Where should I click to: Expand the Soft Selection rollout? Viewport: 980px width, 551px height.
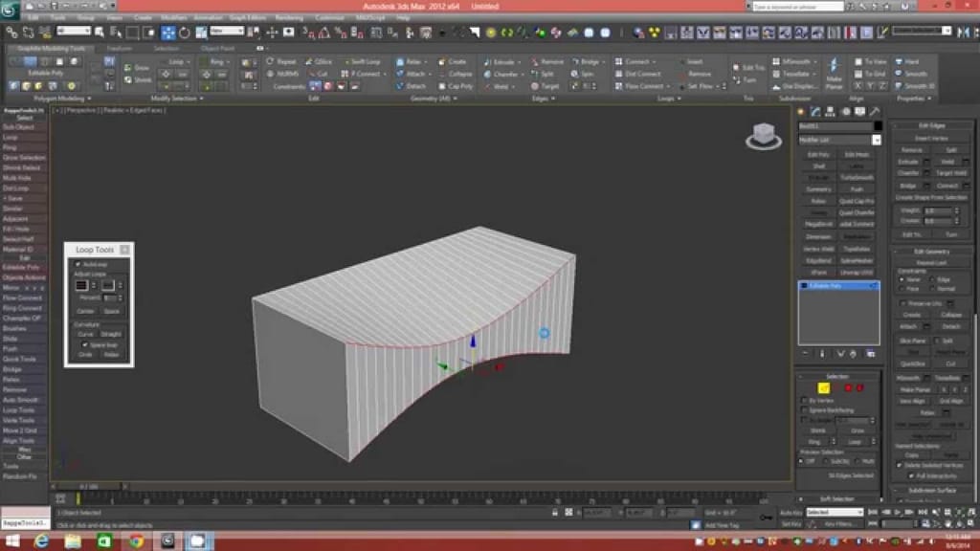coord(839,499)
